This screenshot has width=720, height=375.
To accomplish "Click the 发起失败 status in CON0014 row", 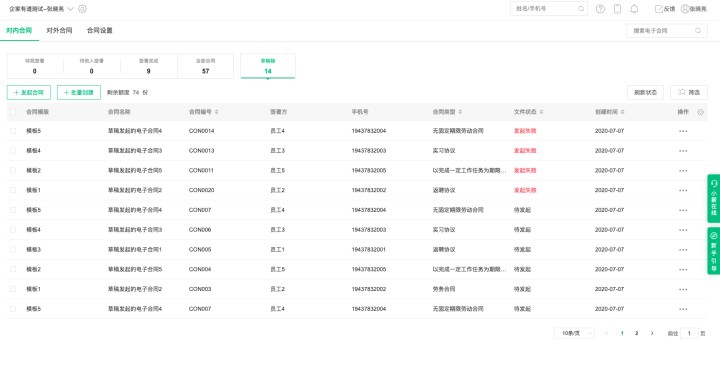I will pos(525,131).
